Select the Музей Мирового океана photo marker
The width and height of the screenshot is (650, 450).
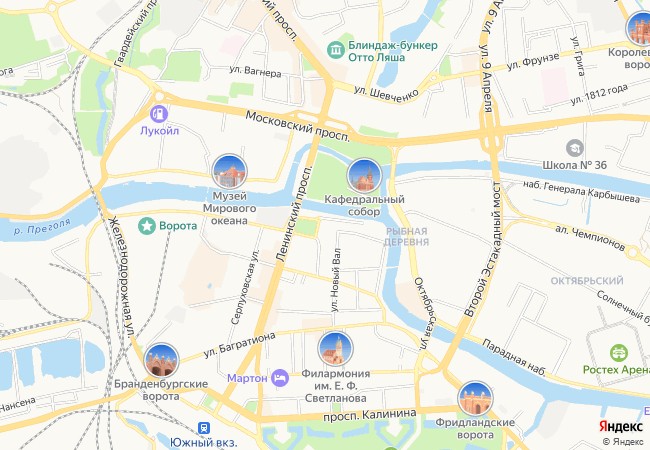point(229,171)
